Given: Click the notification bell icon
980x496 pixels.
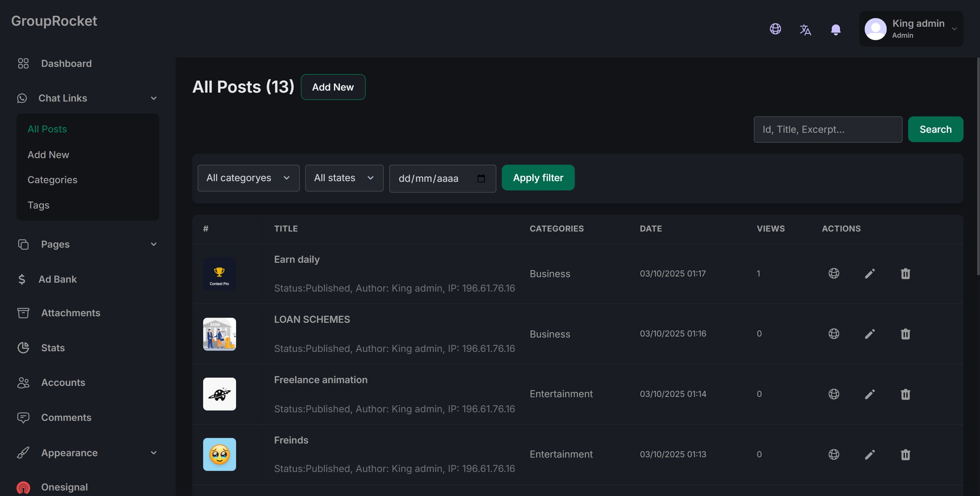Looking at the screenshot, I should point(836,29).
